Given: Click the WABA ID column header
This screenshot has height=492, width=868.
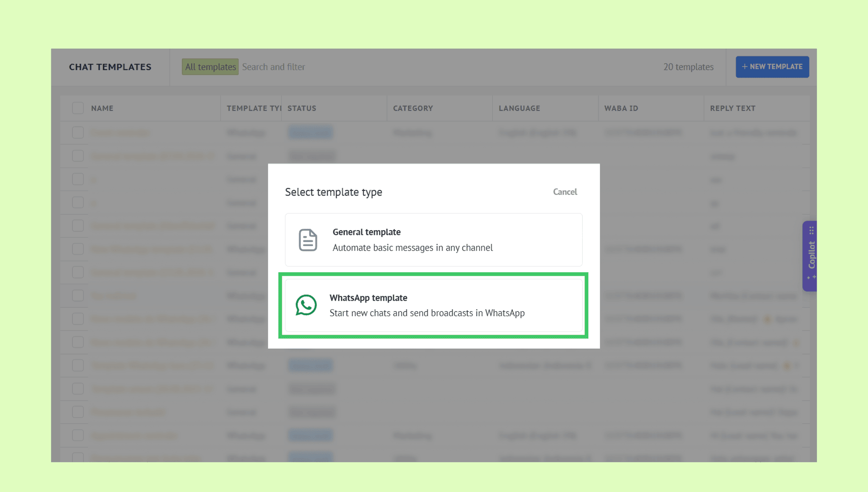Looking at the screenshot, I should point(621,108).
